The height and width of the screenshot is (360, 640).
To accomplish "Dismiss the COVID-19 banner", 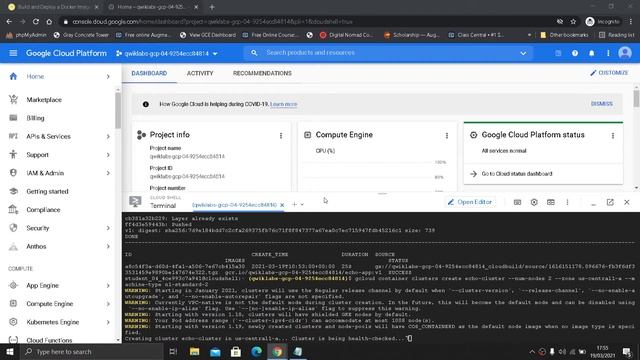I will click(602, 104).
